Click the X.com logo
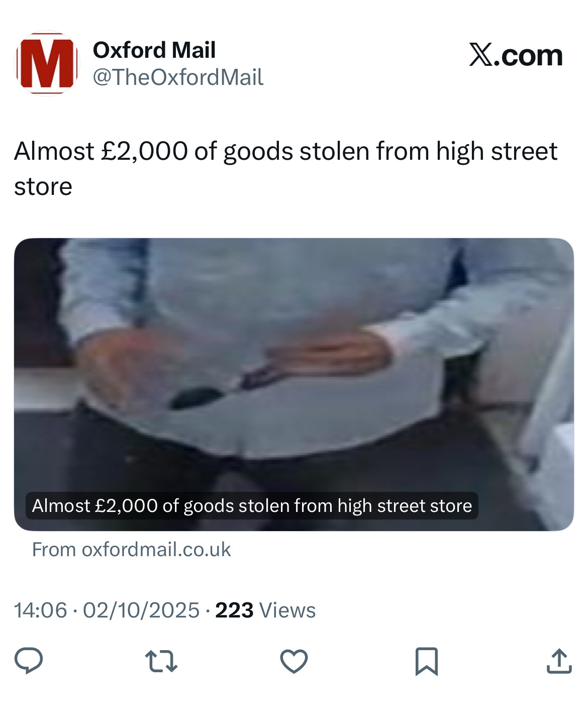This screenshot has height=727, width=588. pos(516,55)
